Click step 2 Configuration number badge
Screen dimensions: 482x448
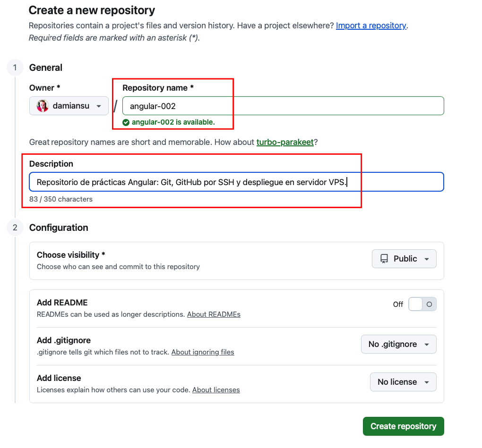(x=15, y=228)
